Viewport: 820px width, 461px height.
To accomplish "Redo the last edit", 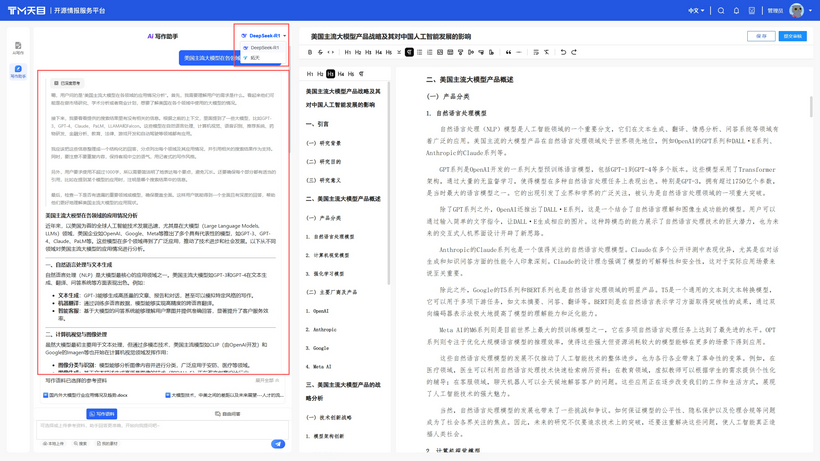I will [574, 52].
